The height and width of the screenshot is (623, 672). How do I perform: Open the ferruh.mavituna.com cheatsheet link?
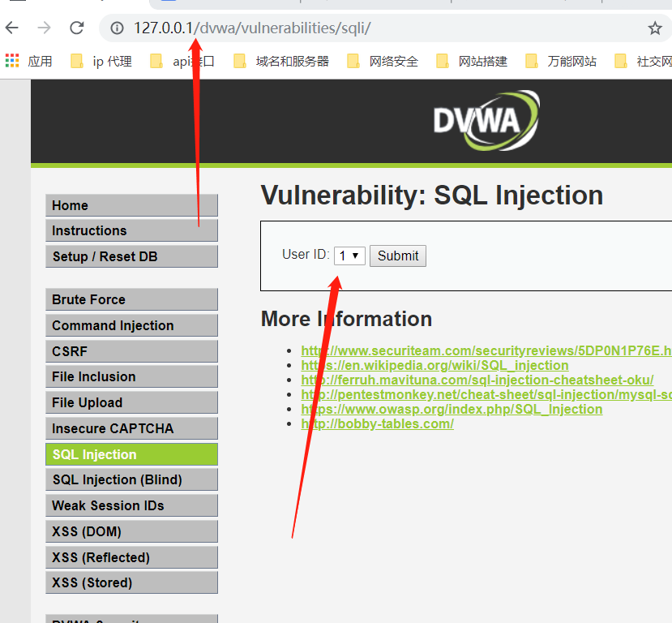tap(477, 380)
